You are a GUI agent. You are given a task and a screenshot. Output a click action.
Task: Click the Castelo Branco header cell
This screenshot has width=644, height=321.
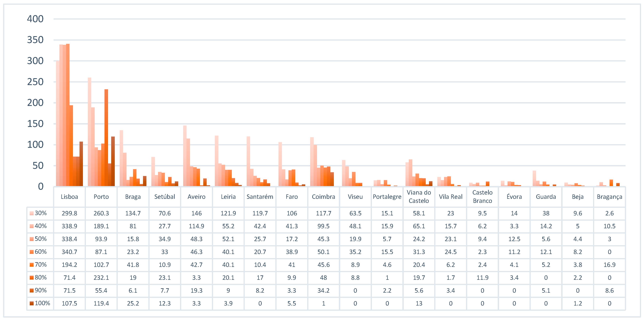[x=482, y=197]
